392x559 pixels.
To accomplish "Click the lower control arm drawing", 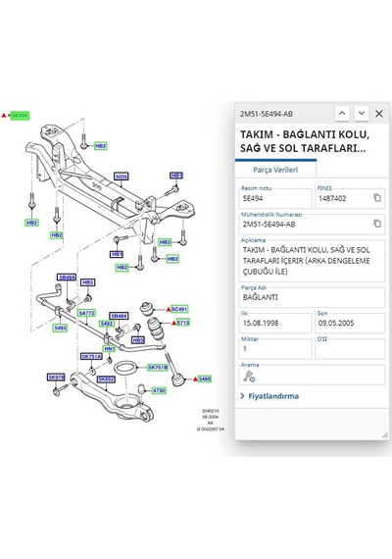I will [113, 398].
